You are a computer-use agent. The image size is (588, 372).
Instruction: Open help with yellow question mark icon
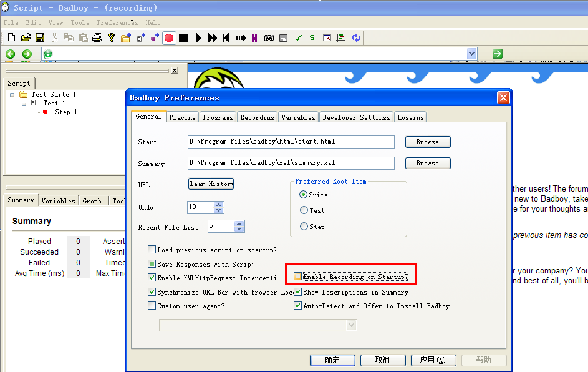(112, 37)
